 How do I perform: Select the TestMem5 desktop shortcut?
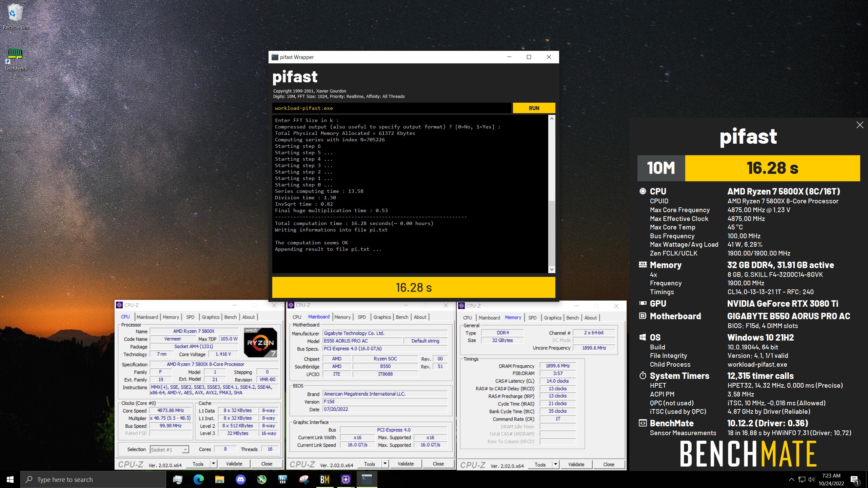15,59
